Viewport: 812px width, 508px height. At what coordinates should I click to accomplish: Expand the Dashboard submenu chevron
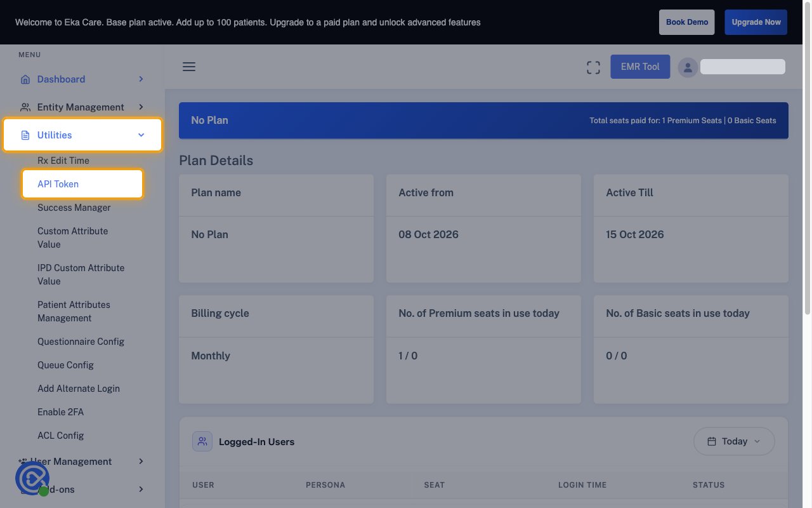pos(141,79)
